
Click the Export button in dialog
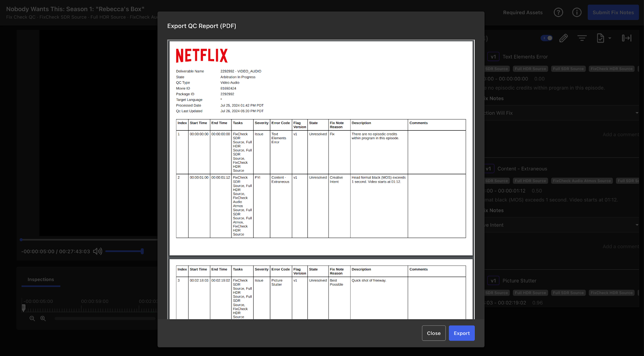(462, 333)
